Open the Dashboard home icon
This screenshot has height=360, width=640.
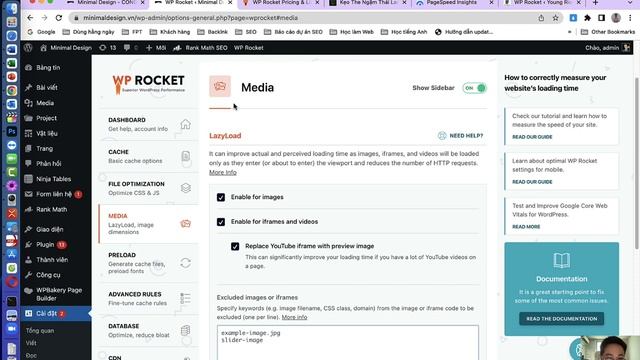coord(185,124)
